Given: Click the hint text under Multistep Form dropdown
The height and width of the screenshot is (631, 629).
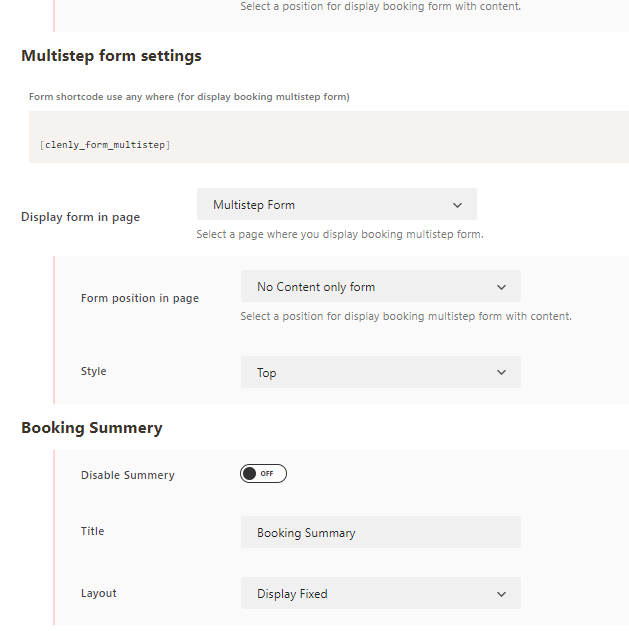Looking at the screenshot, I should coord(340,234).
